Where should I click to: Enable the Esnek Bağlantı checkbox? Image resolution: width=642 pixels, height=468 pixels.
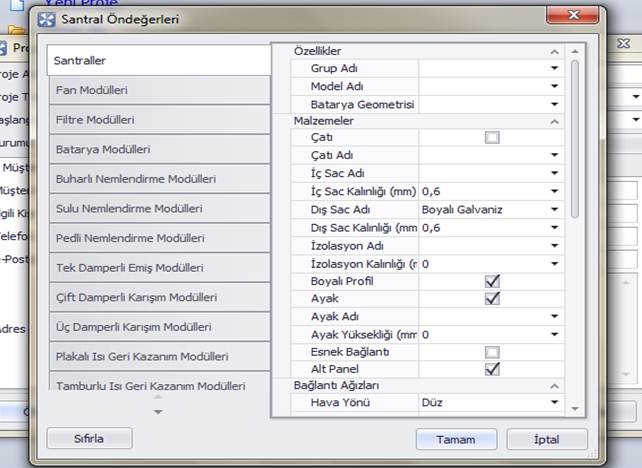coord(492,352)
